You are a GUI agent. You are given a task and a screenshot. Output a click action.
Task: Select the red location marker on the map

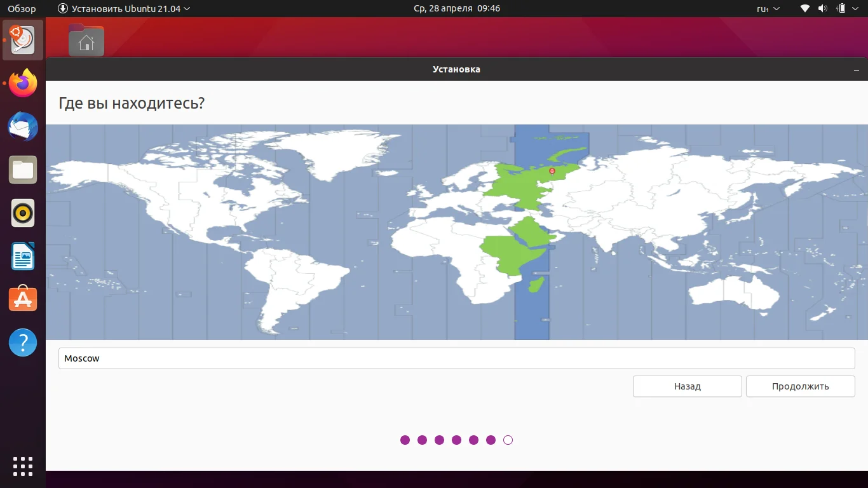[x=552, y=170]
